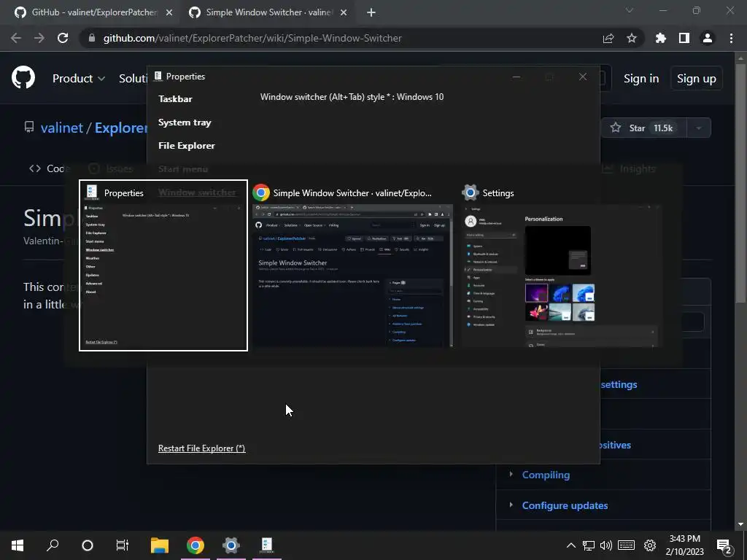Screen dimensions: 747x560
Task: Open Chrome extensions puzzle icon
Action: [x=661, y=38]
